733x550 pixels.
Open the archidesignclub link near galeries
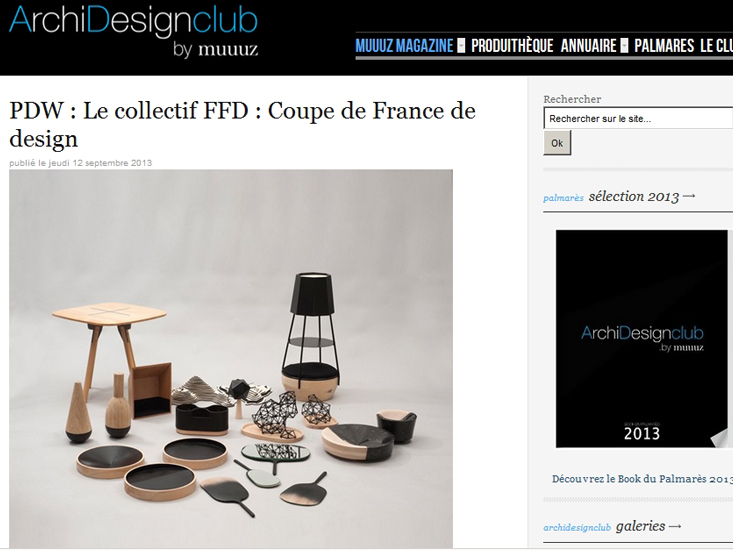click(577, 528)
